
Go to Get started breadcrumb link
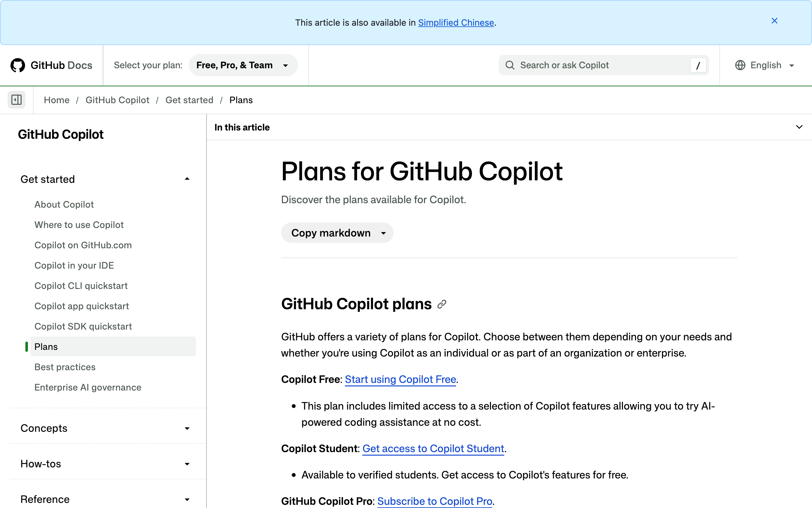(x=189, y=100)
